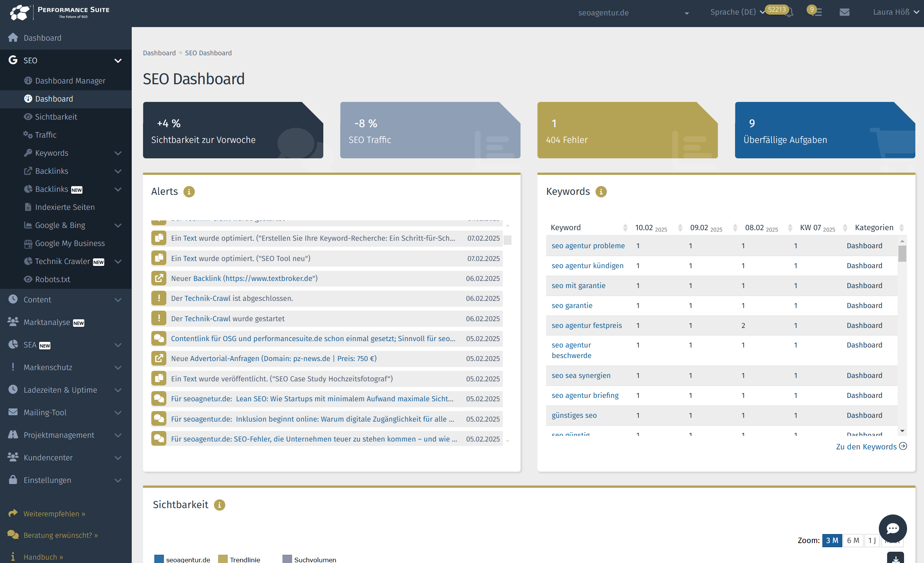Viewport: 924px width, 563px height.
Task: Open Sichtbarkeit in the SEO menu
Action: 56,117
